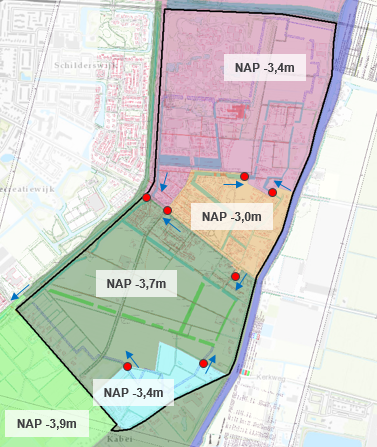377x447 pixels.
Task: Click the NAP -3,4m label in pink zone
Action: tap(265, 68)
